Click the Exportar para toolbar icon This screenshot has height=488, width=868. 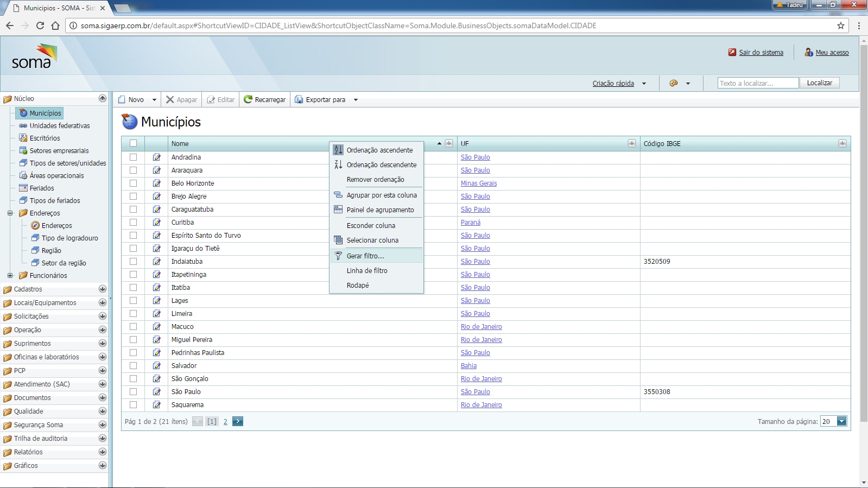[299, 99]
